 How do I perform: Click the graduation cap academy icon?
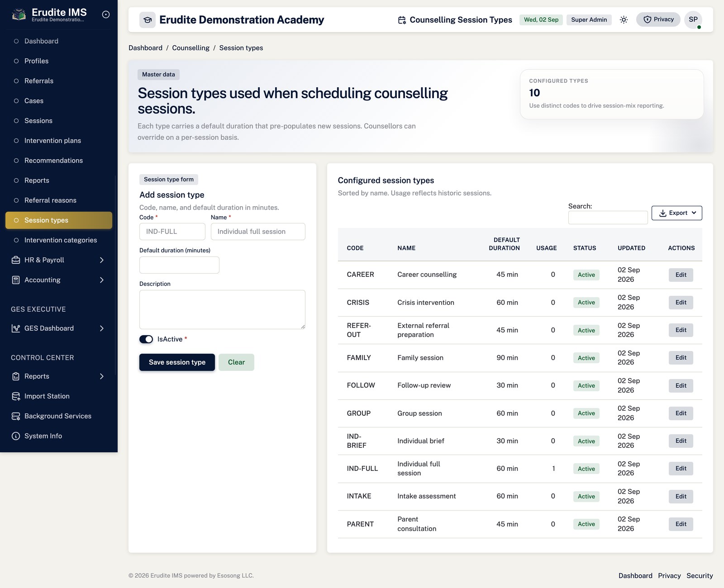tap(148, 20)
